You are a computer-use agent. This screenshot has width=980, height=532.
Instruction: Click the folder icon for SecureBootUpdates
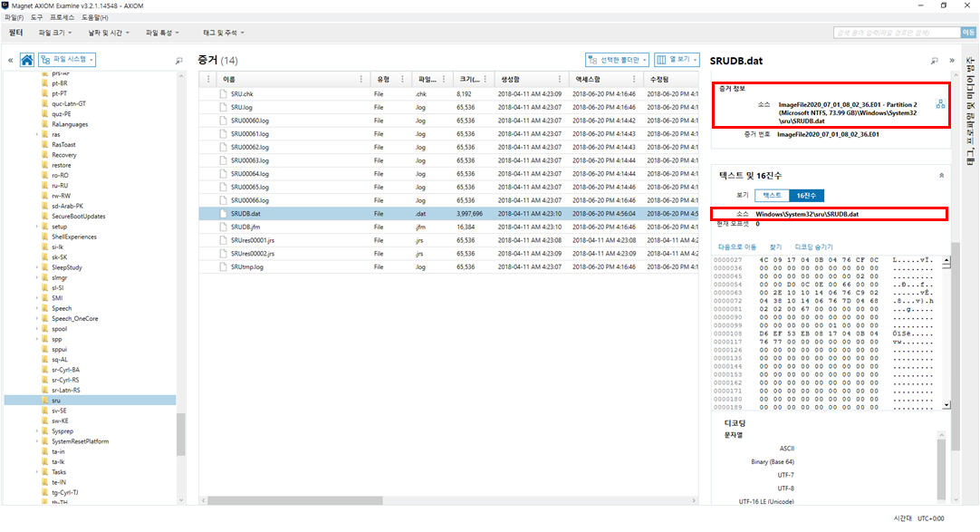tap(45, 217)
